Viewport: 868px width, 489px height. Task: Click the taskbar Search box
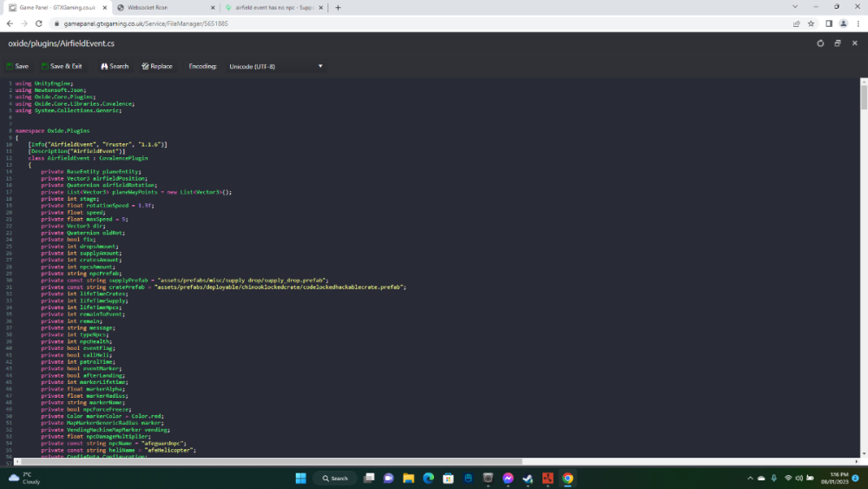pos(335,478)
